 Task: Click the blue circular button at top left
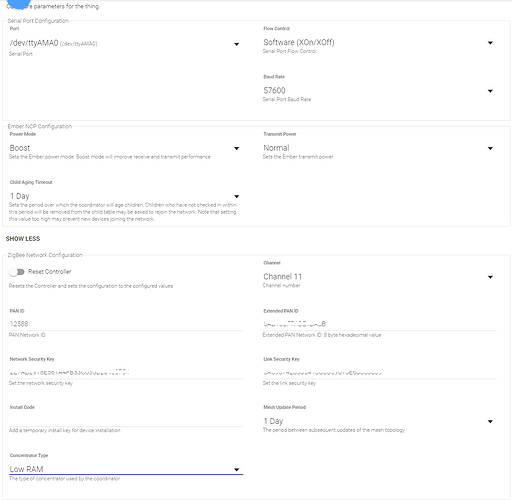[19, 3]
